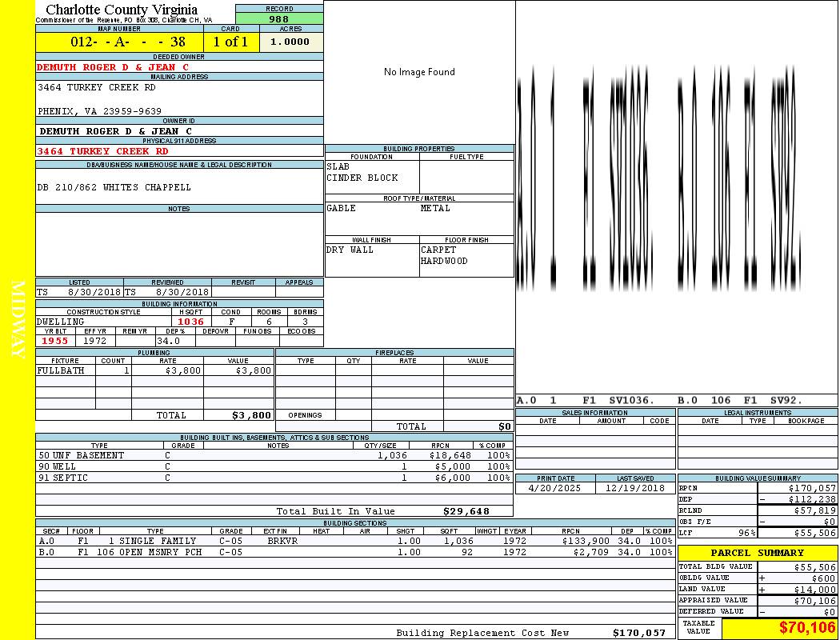The width and height of the screenshot is (840, 640).
Task: Click the 'No Image Found' placeholder
Action: 419,72
